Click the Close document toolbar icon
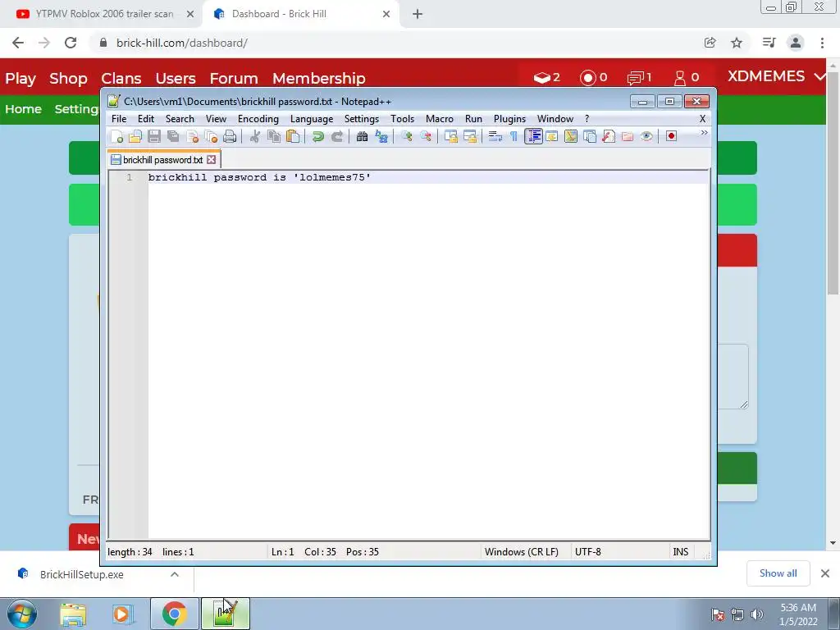The width and height of the screenshot is (840, 630). pyautogui.click(x=192, y=137)
